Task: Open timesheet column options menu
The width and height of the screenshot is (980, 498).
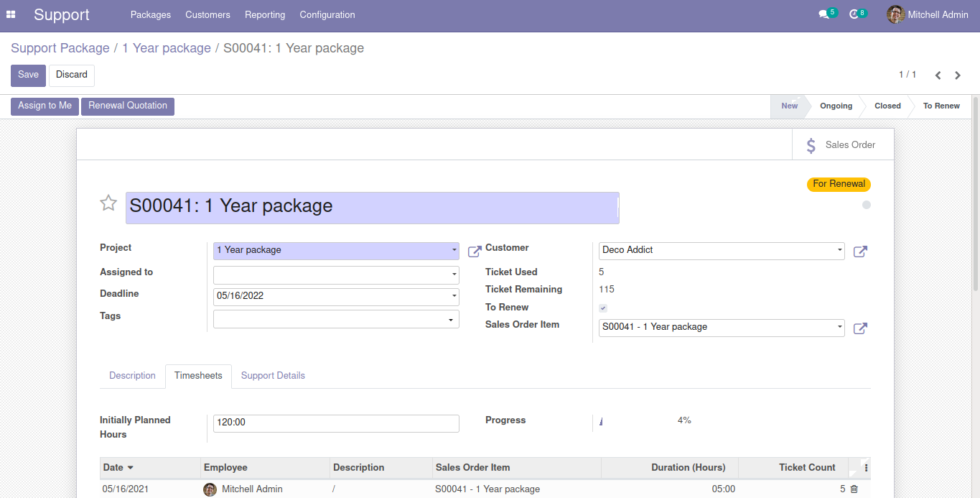Action: pos(866,468)
